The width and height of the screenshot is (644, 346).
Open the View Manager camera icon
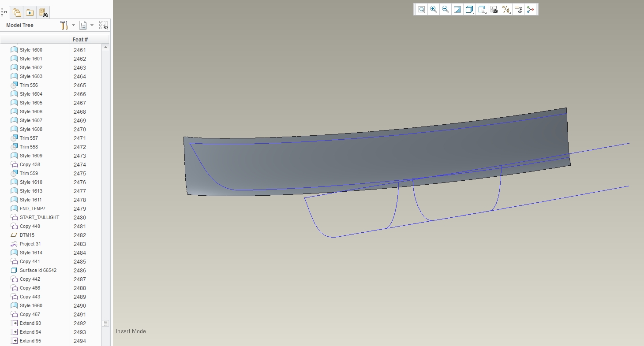494,10
